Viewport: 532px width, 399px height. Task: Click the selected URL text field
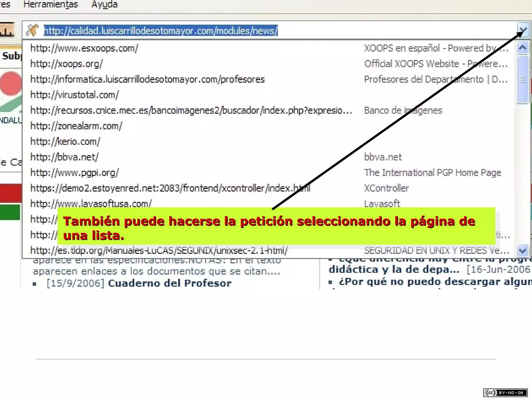tap(161, 31)
